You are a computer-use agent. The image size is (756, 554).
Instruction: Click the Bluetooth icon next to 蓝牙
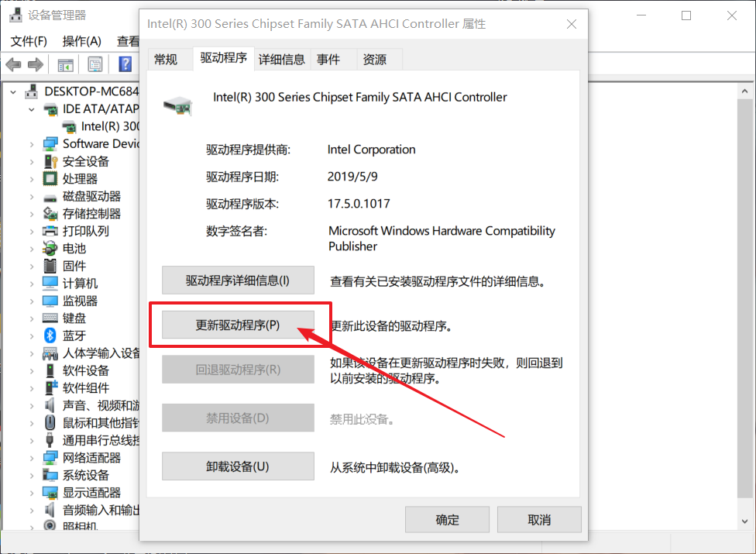50,335
